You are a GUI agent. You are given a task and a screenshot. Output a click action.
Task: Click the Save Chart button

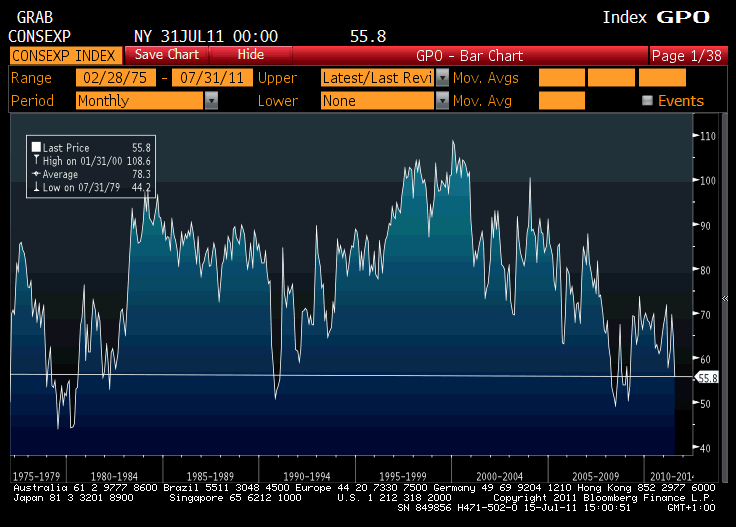pos(167,55)
